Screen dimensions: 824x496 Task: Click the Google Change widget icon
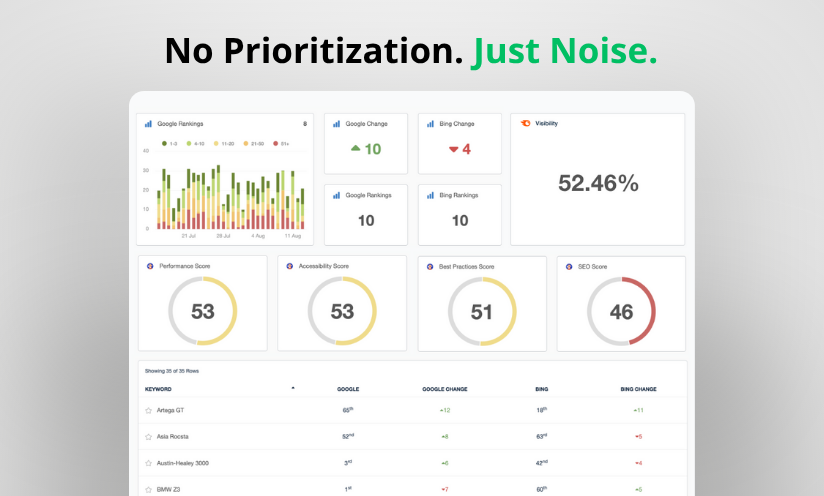[x=336, y=124]
